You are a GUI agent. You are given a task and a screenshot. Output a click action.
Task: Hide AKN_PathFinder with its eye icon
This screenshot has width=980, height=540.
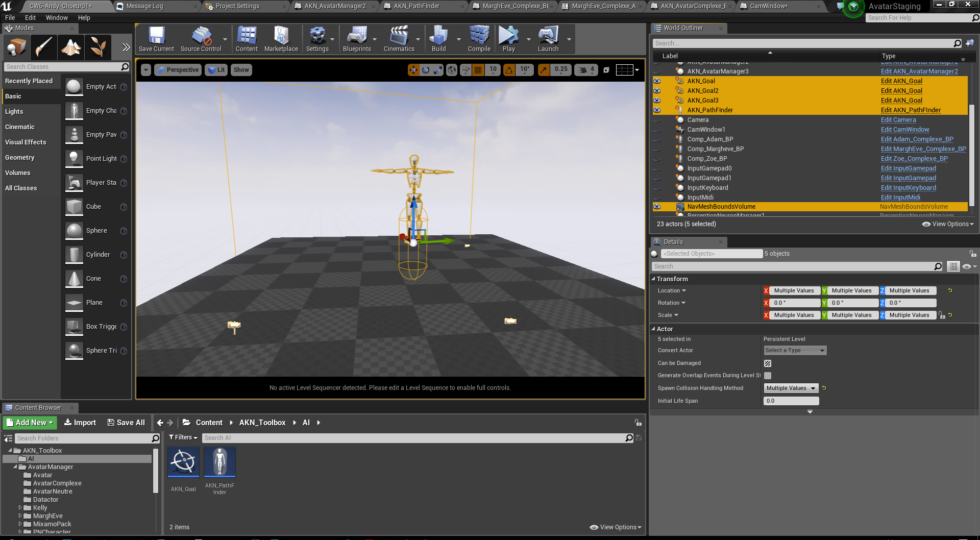point(657,110)
